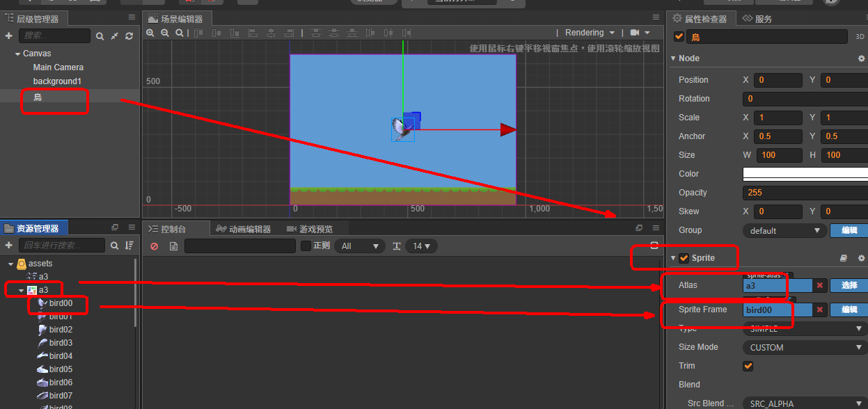Image resolution: width=868 pixels, height=409 pixels.
Task: Refresh the hierarchy panel
Action: coord(129,35)
